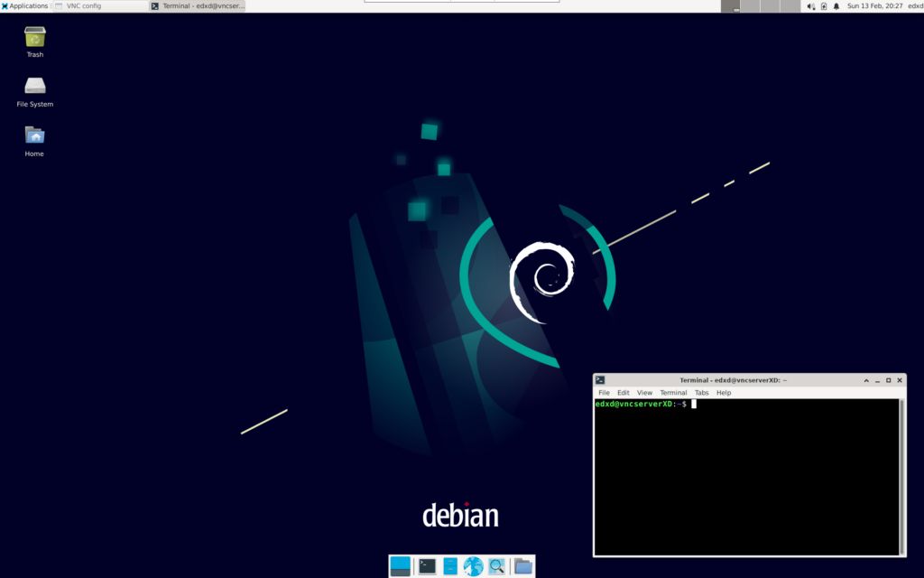Click the Terminal taskbar button

pos(194,5)
